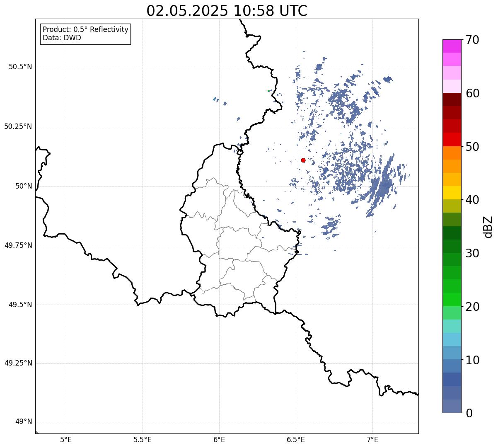Click the Data: DWD label
Image resolution: width=498 pixels, height=448 pixels.
62,38
